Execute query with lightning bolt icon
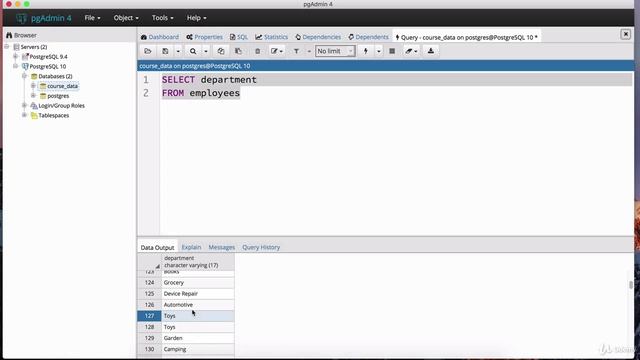The height and width of the screenshot is (360, 640). tap(366, 51)
